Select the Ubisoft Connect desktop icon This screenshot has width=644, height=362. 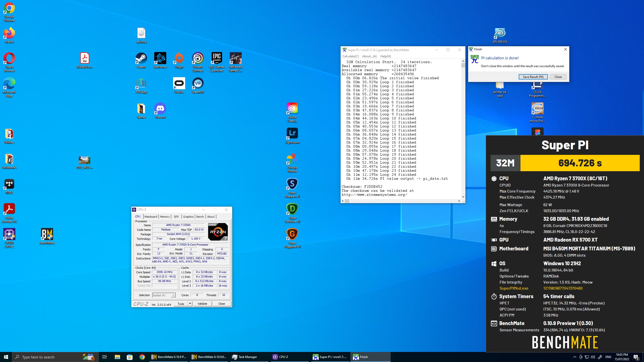coord(198,62)
